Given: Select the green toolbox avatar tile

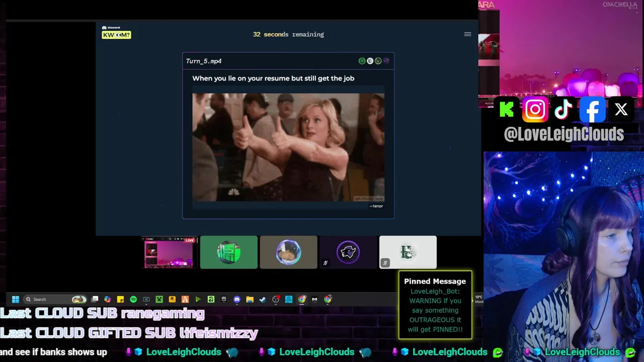Looking at the screenshot, I should point(228,252).
